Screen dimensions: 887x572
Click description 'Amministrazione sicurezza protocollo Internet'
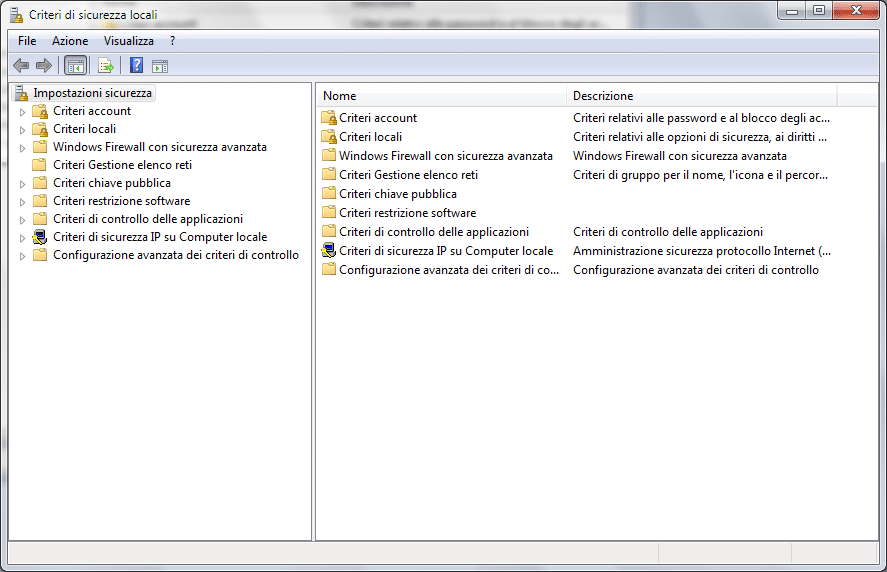click(701, 251)
